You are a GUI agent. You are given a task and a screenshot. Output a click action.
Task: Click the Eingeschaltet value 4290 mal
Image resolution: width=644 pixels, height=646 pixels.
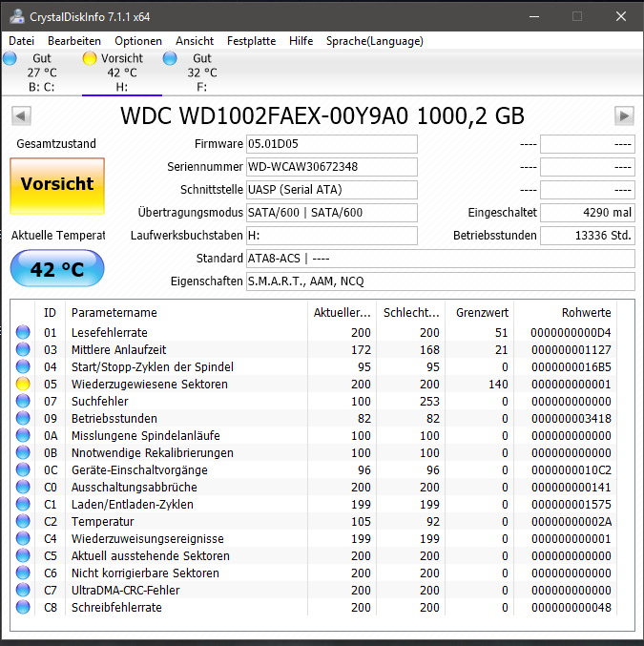point(588,213)
